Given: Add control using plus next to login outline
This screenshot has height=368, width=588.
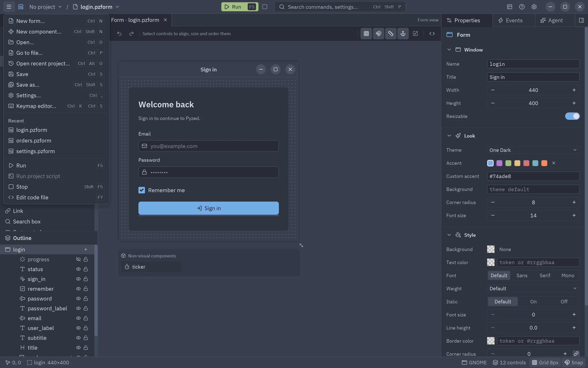Looking at the screenshot, I should pyautogui.click(x=86, y=249).
